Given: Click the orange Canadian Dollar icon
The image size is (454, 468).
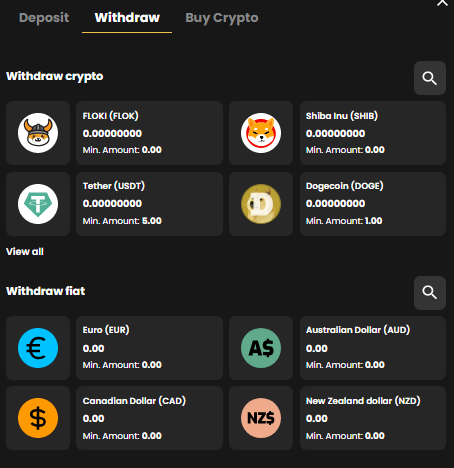Looking at the screenshot, I should point(38,418).
